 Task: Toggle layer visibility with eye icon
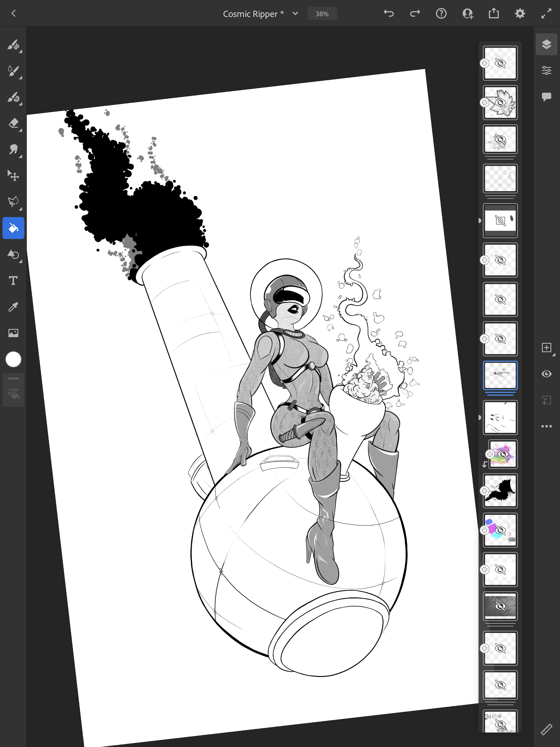546,374
